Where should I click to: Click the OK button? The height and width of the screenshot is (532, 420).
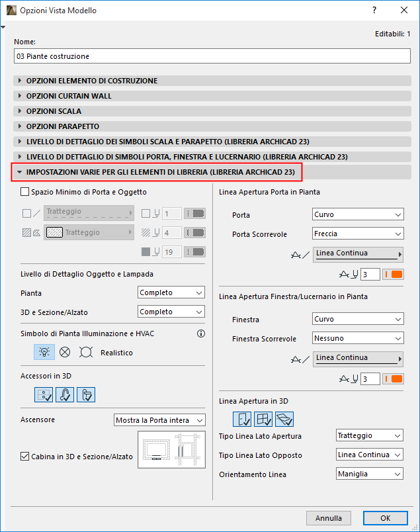(386, 518)
